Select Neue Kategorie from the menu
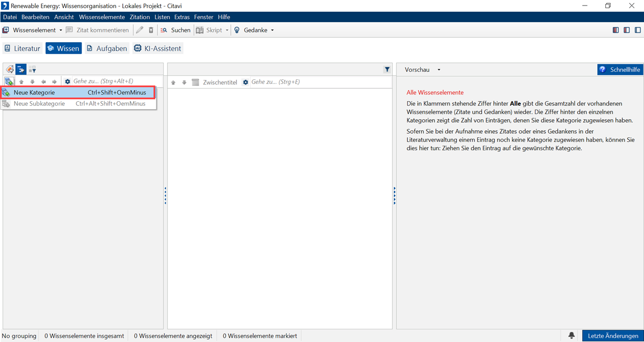The height and width of the screenshot is (342, 644). click(34, 93)
